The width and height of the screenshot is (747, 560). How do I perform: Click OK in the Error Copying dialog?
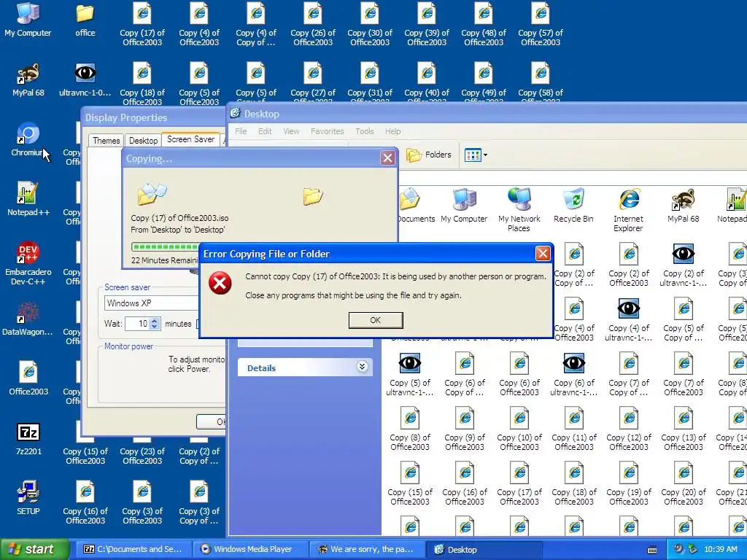(x=376, y=320)
